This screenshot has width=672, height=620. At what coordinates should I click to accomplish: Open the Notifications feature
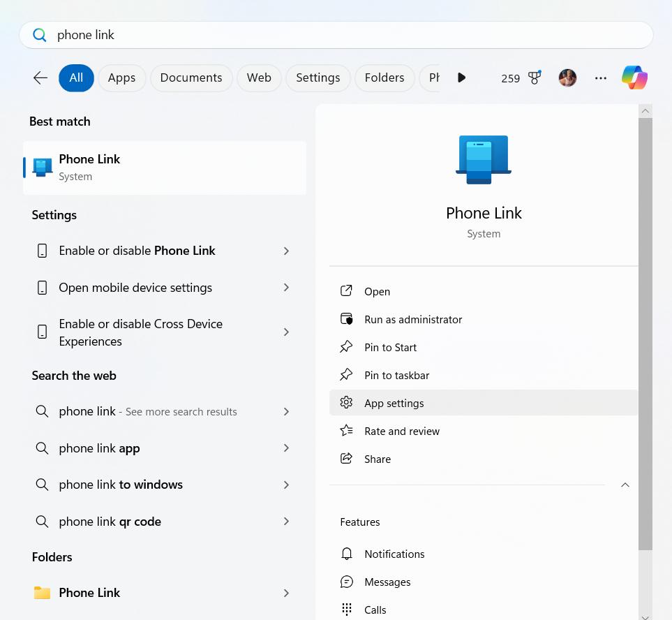click(x=394, y=554)
